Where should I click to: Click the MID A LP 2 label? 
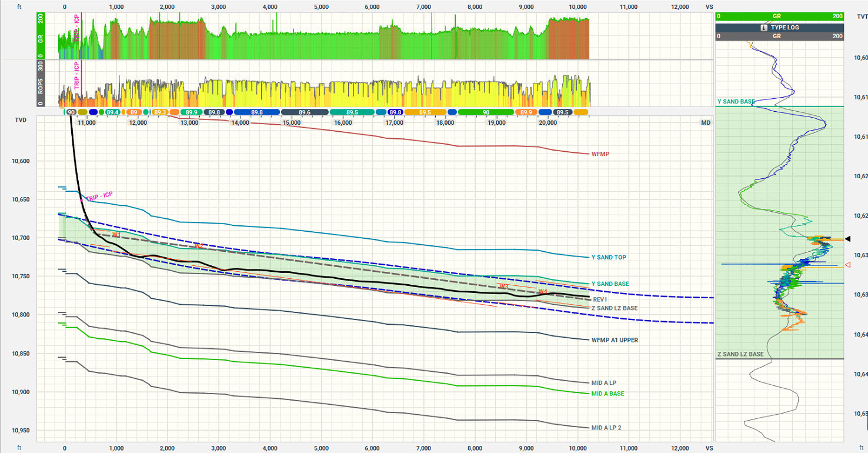[606, 428]
